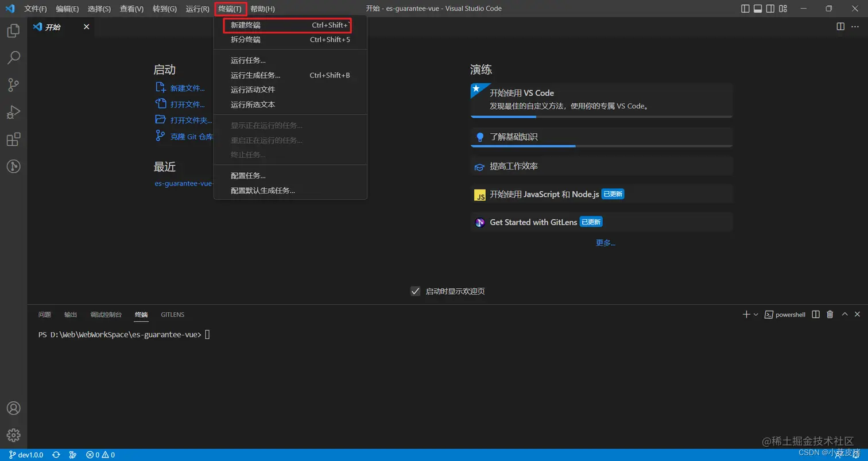Close the bottom panel

857,315
